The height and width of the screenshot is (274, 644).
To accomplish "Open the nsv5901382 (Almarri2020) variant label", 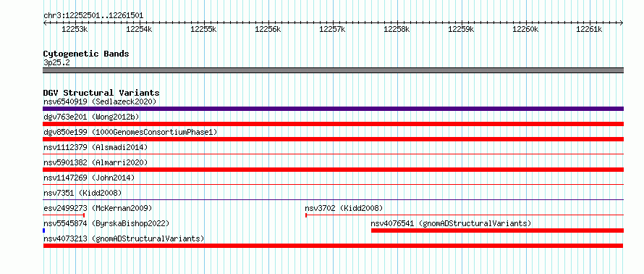I will coord(96,162).
